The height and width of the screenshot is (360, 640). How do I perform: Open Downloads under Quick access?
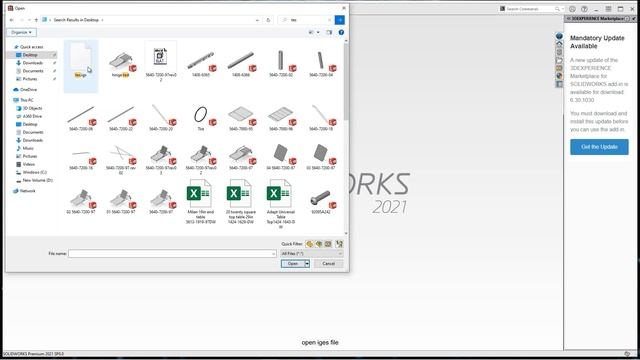click(x=32, y=63)
